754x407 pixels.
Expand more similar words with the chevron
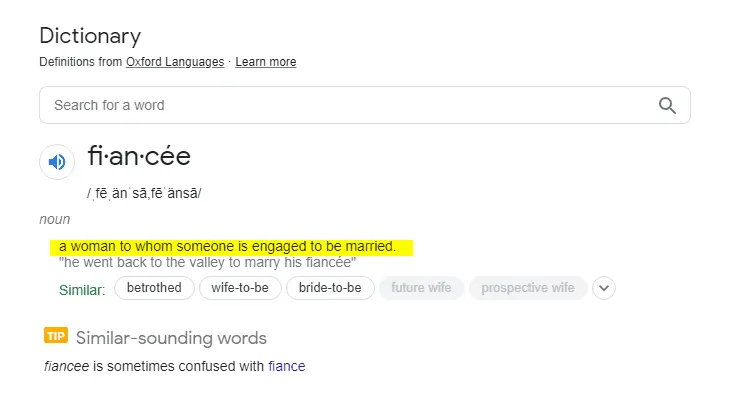(x=603, y=288)
